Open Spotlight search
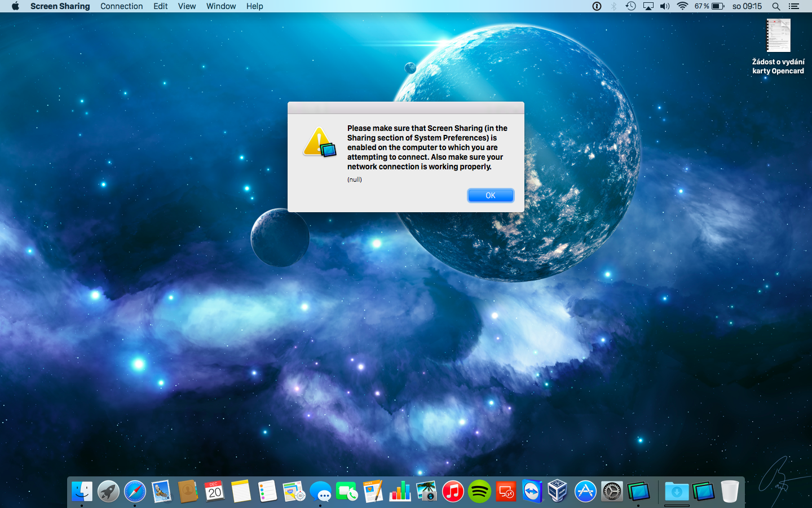The image size is (812, 508). pos(776,6)
